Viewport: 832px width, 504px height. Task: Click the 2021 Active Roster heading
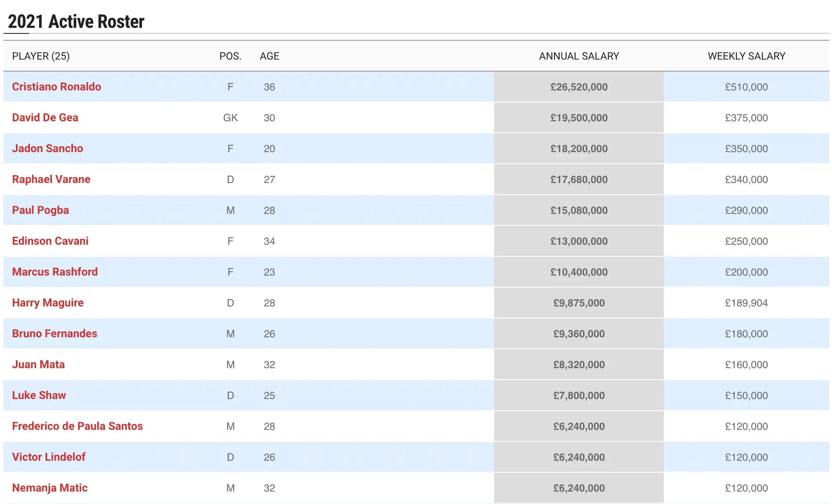pos(76,21)
